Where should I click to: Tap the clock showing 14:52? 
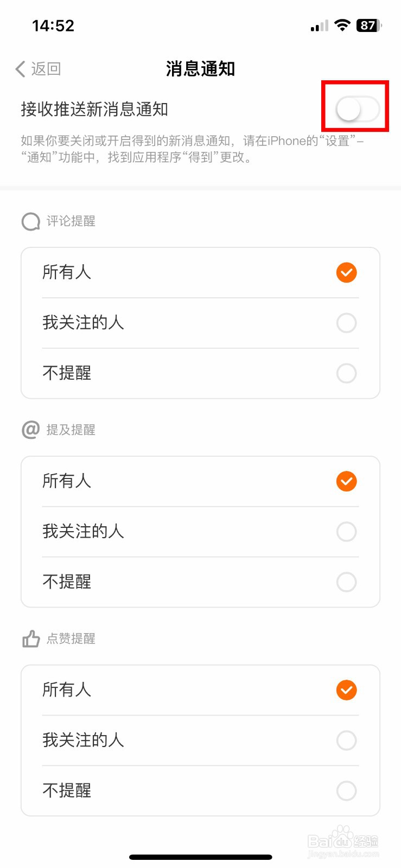pos(53,25)
